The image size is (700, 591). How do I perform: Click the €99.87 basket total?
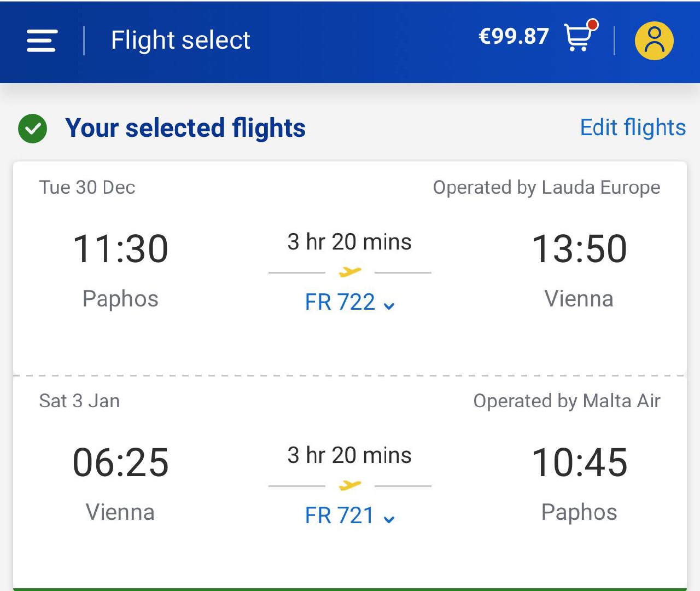coord(514,37)
